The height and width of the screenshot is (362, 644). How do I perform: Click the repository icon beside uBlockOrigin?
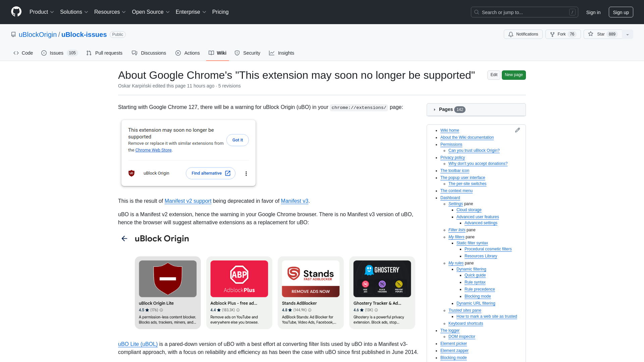13,35
